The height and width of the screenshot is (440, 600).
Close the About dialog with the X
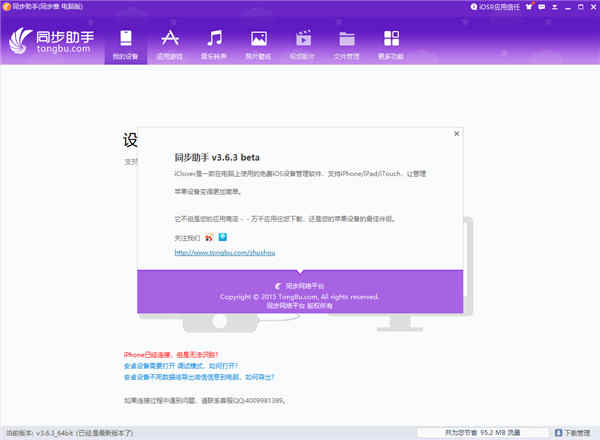(x=457, y=134)
